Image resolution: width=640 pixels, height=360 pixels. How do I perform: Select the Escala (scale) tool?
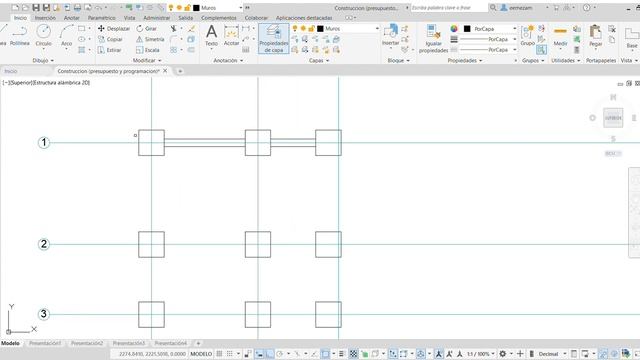[148, 50]
